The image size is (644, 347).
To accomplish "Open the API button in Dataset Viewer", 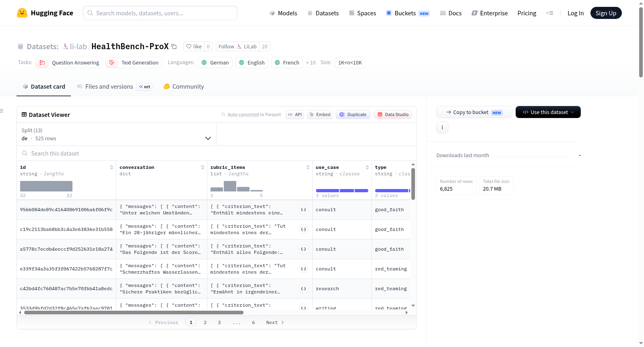I will point(295,114).
